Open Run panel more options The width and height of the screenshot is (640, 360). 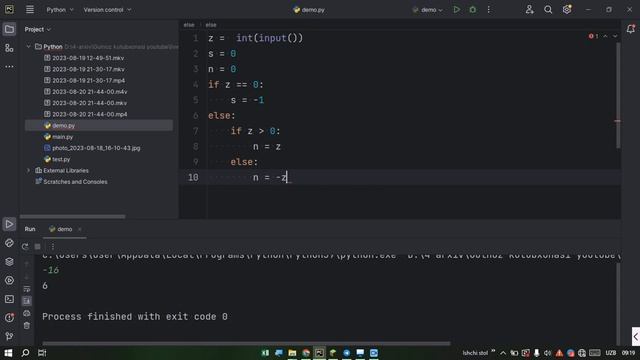(53, 247)
